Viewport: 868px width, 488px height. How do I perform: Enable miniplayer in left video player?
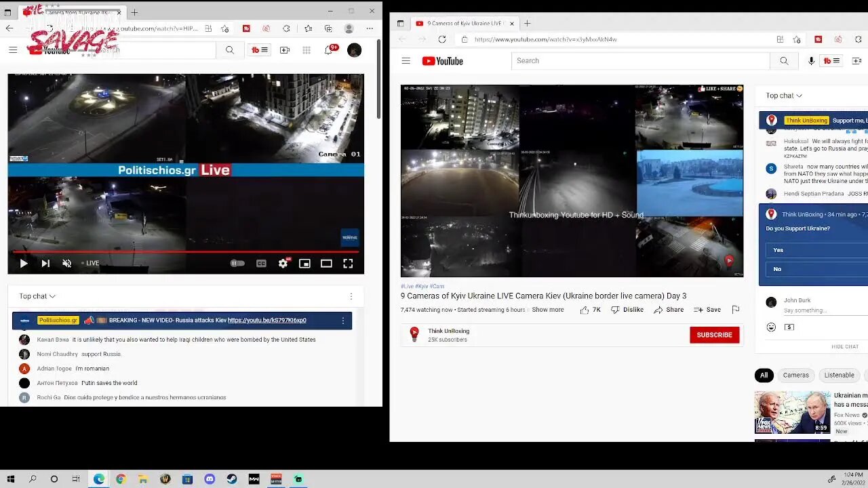coord(305,264)
